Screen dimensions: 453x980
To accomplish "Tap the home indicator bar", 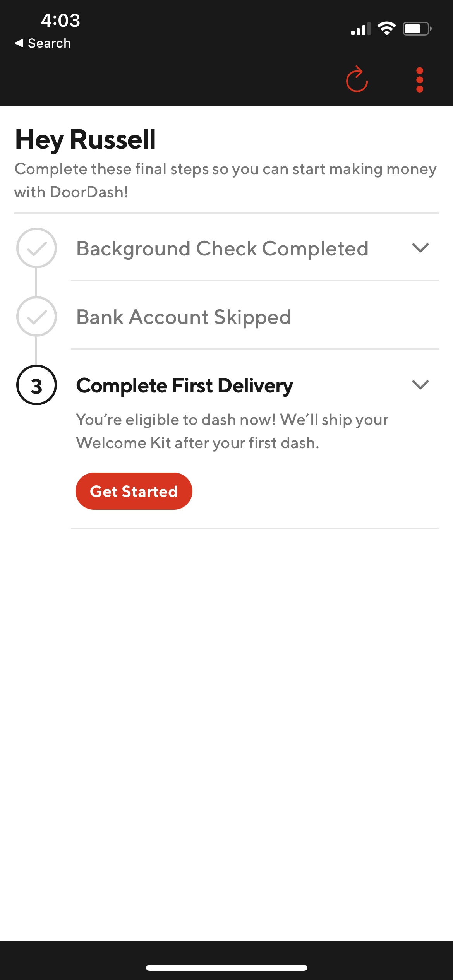I will click(226, 968).
